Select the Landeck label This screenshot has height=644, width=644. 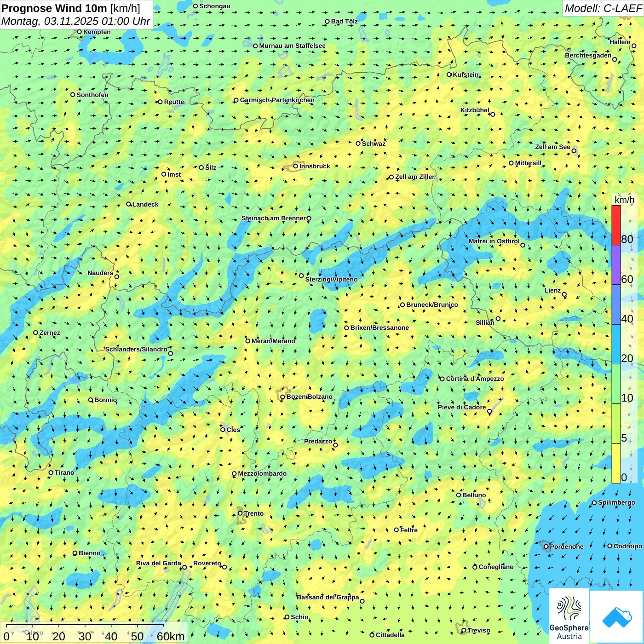[145, 204]
